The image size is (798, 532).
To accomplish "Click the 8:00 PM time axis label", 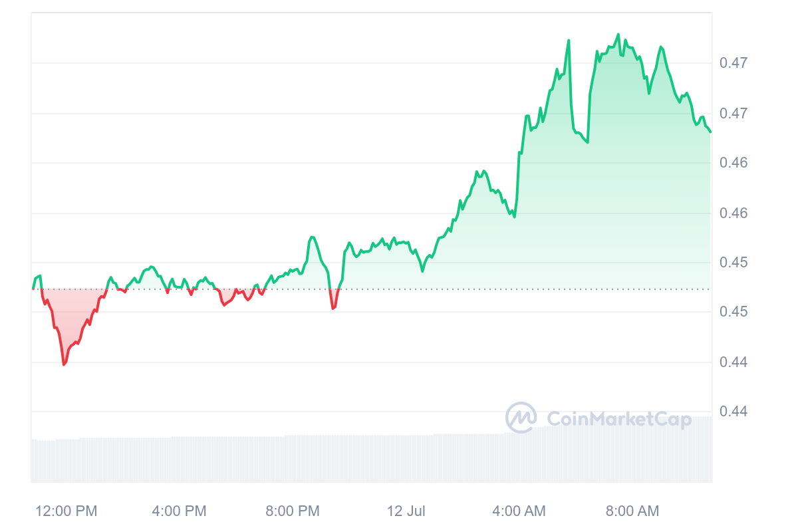I will [x=293, y=511].
